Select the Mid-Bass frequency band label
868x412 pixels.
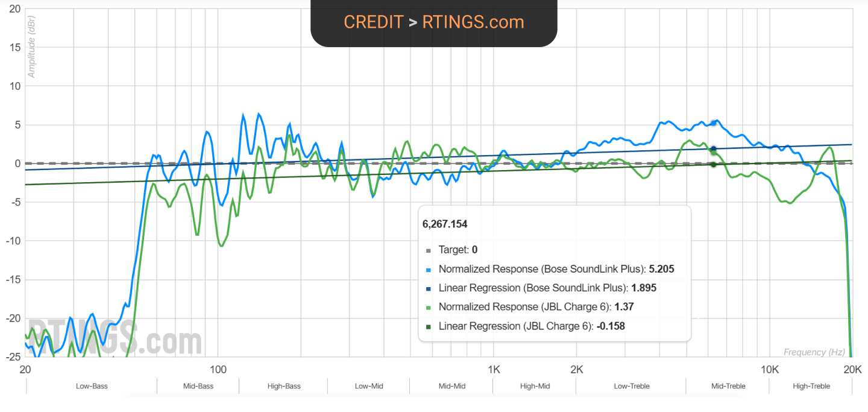pyautogui.click(x=198, y=386)
